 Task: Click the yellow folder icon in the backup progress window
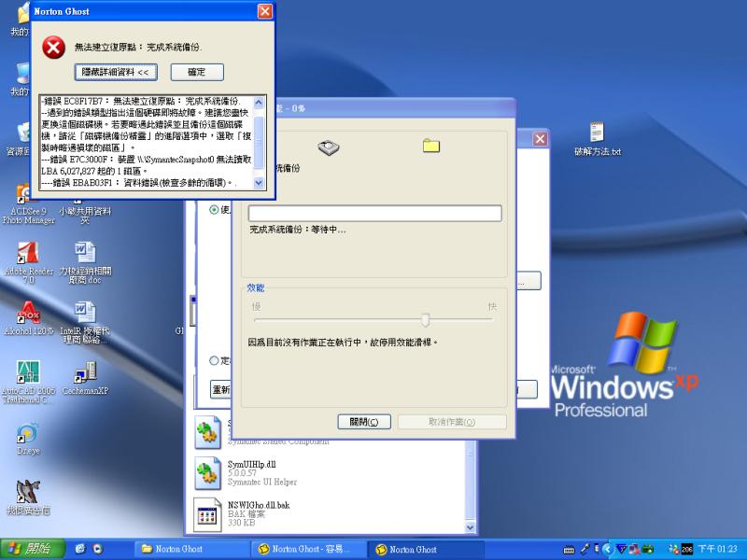coord(431,146)
